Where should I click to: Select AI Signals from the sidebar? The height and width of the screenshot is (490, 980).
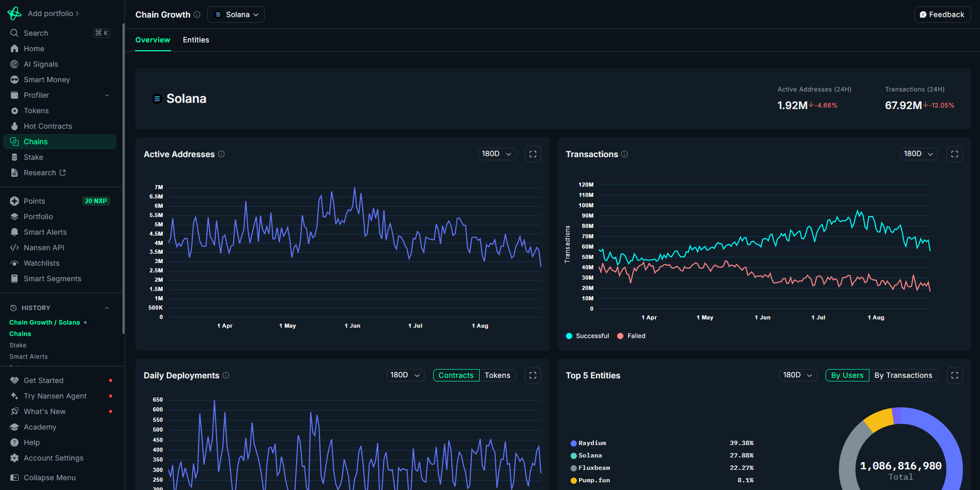(x=41, y=64)
